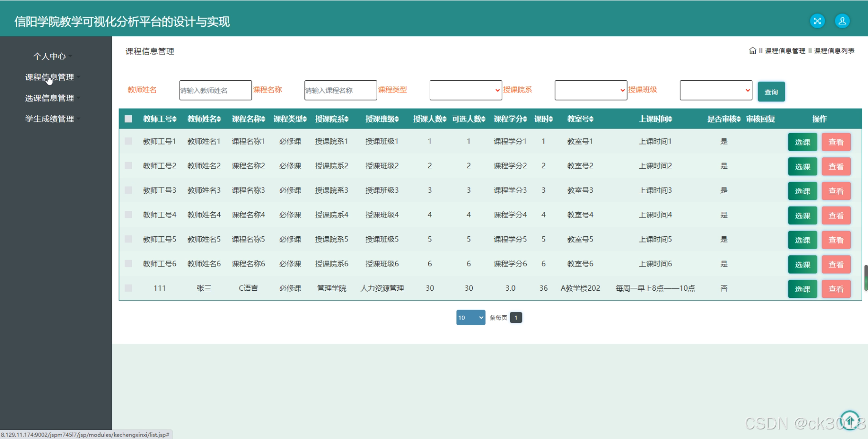The width and height of the screenshot is (868, 439).
Task: Open the 授课院系 filter dropdown
Action: point(591,90)
